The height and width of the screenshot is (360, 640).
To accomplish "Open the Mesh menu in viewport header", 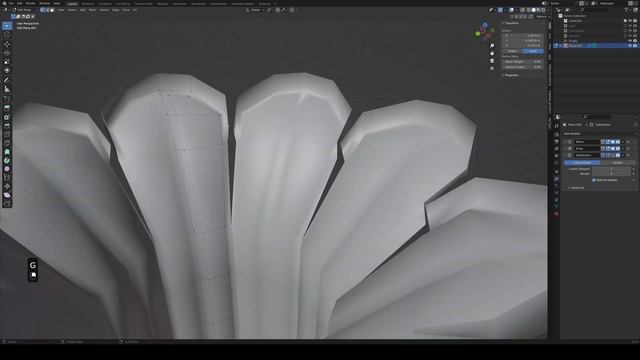I will (93, 10).
